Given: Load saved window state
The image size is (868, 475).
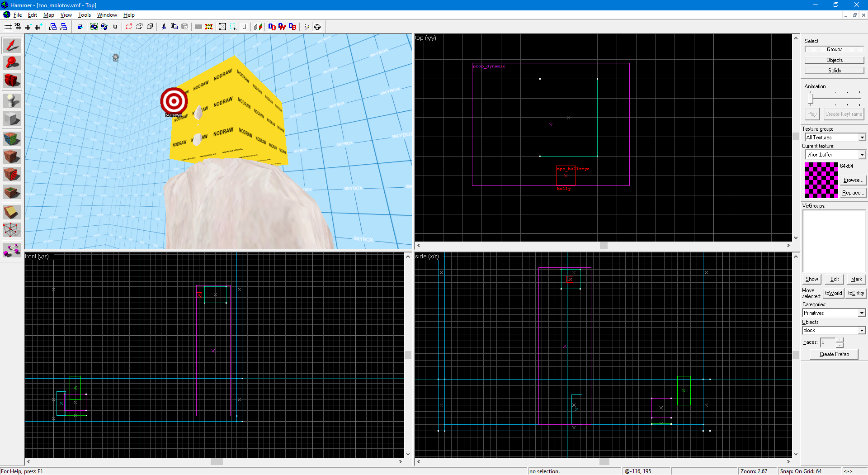Looking at the screenshot, I should pyautogui.click(x=53, y=27).
